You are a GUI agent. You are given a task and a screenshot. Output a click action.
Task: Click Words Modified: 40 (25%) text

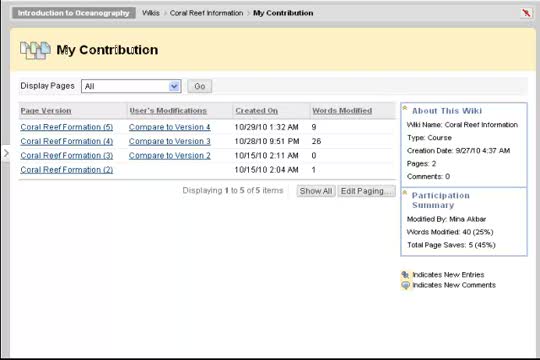[x=450, y=232]
